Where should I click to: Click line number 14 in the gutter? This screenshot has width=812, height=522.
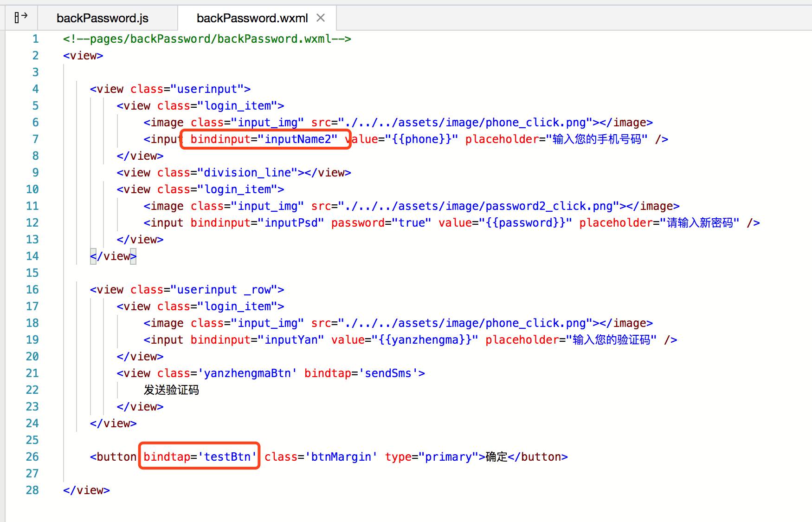(x=32, y=256)
